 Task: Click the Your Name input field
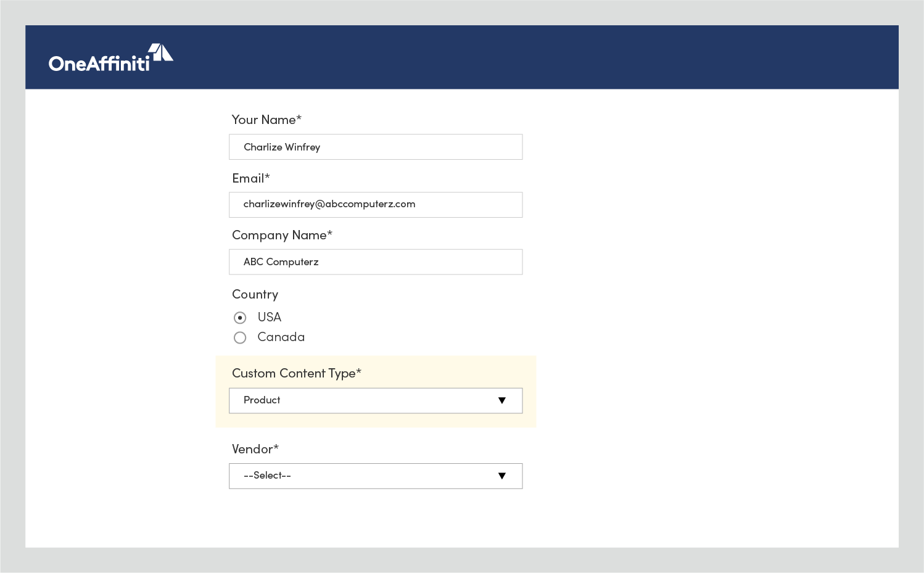[x=376, y=147]
